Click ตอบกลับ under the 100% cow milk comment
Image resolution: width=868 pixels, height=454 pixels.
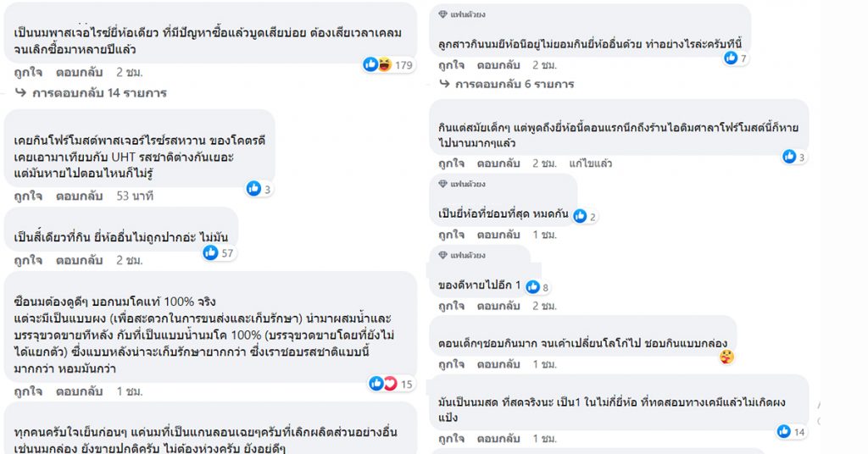[79, 391]
